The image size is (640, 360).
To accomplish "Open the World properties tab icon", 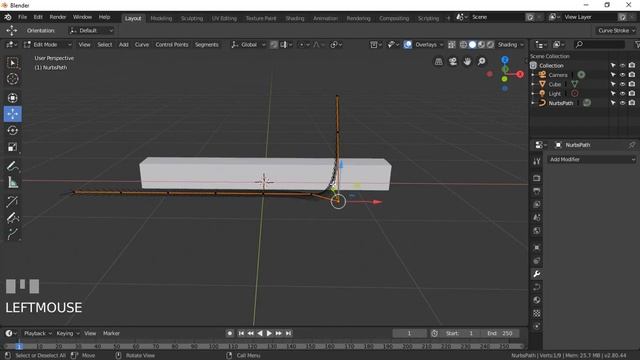I will [x=537, y=231].
